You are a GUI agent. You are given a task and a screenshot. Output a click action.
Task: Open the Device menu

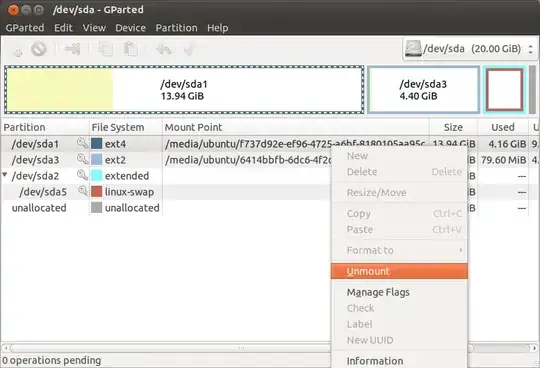pos(131,28)
